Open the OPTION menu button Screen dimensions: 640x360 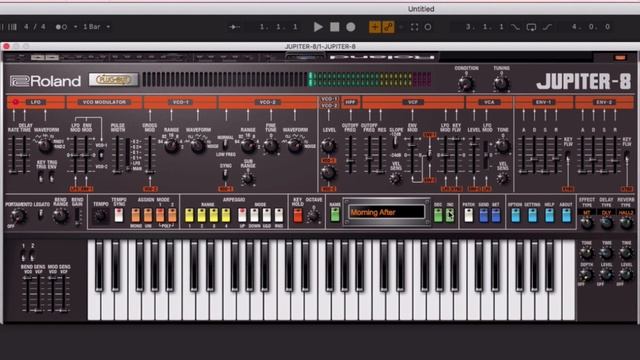click(516, 215)
